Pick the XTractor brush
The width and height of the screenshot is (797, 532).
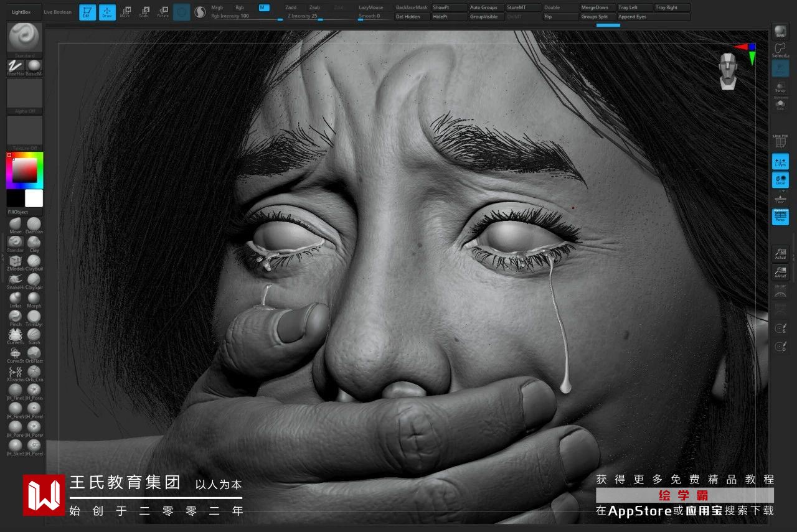[x=16, y=373]
